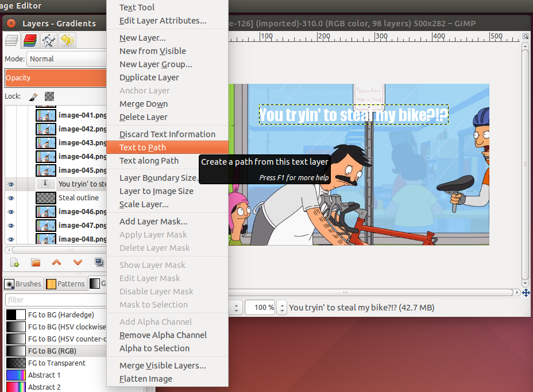Screen dimensions: 533x392
Task: Choose New from Visible menu item
Action: click(167, 51)
